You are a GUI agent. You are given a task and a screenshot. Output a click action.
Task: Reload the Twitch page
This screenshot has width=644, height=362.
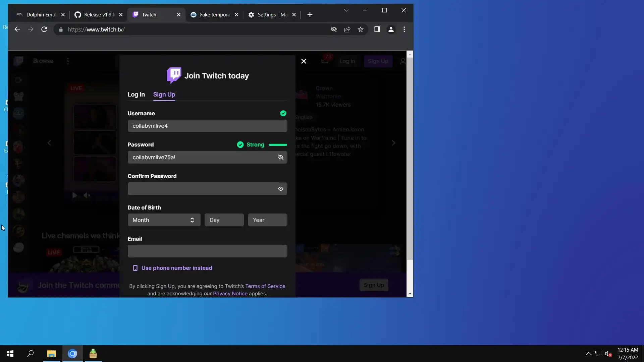tap(44, 29)
